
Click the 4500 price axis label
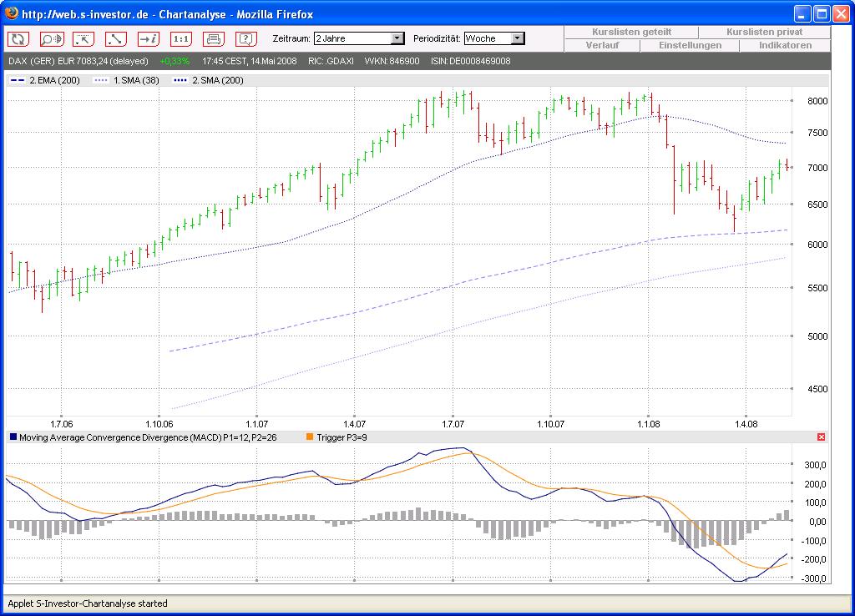coord(817,389)
